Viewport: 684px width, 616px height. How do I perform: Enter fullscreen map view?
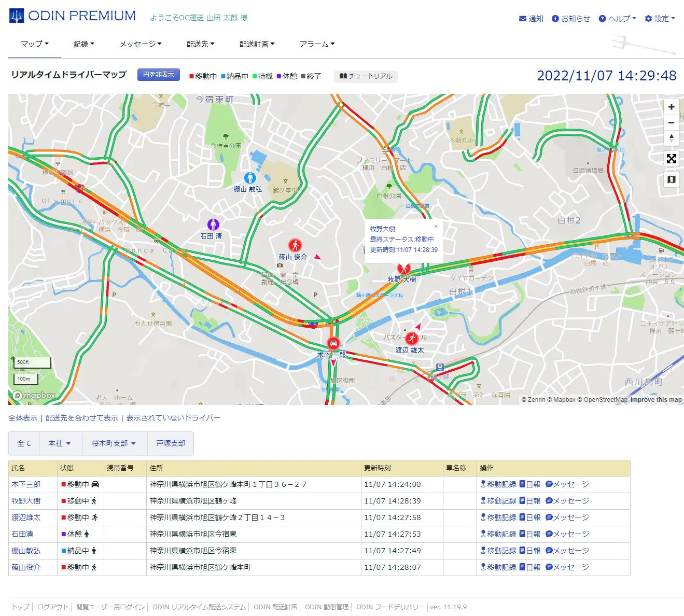coord(671,159)
